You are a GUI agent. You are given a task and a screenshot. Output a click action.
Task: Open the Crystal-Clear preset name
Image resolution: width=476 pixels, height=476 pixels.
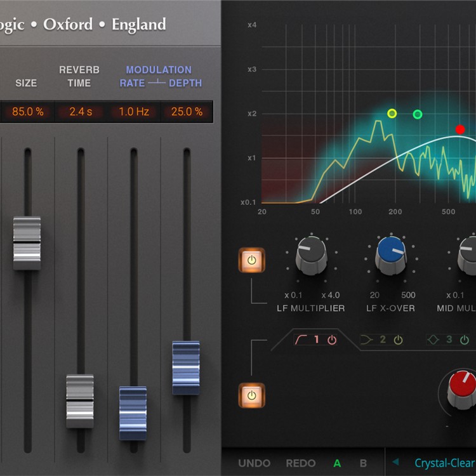(x=445, y=463)
